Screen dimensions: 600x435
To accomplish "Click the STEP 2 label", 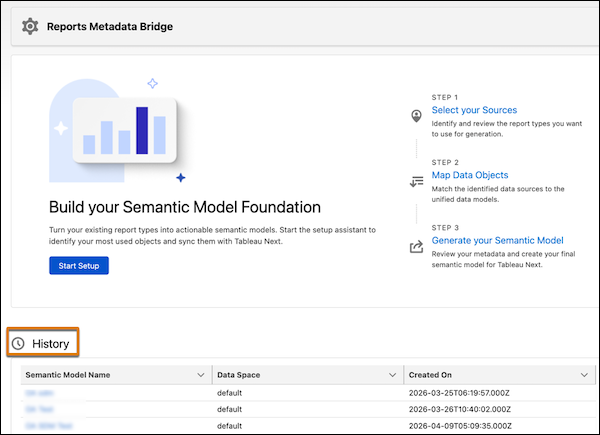I will point(445,162).
